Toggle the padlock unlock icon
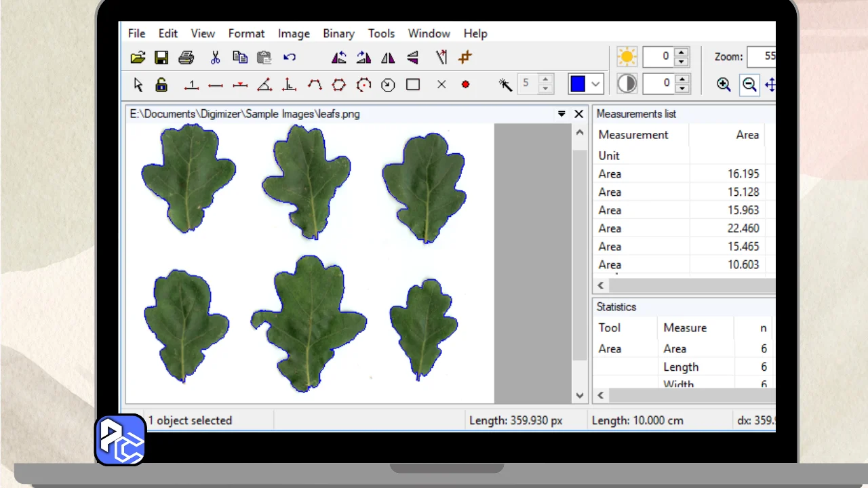868x488 pixels. pyautogui.click(x=161, y=85)
